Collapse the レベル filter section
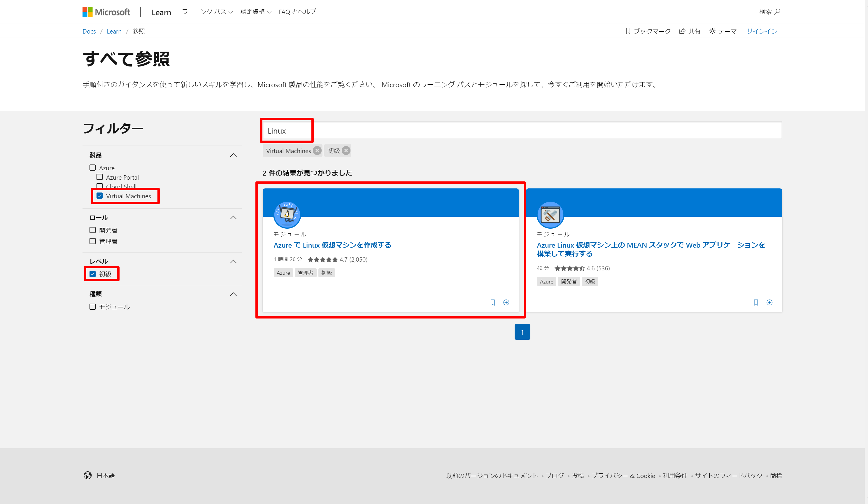 [233, 261]
